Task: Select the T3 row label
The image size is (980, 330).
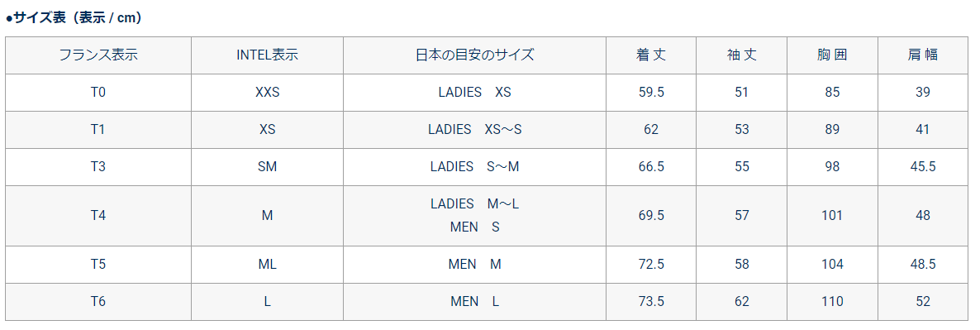Action: (x=98, y=167)
